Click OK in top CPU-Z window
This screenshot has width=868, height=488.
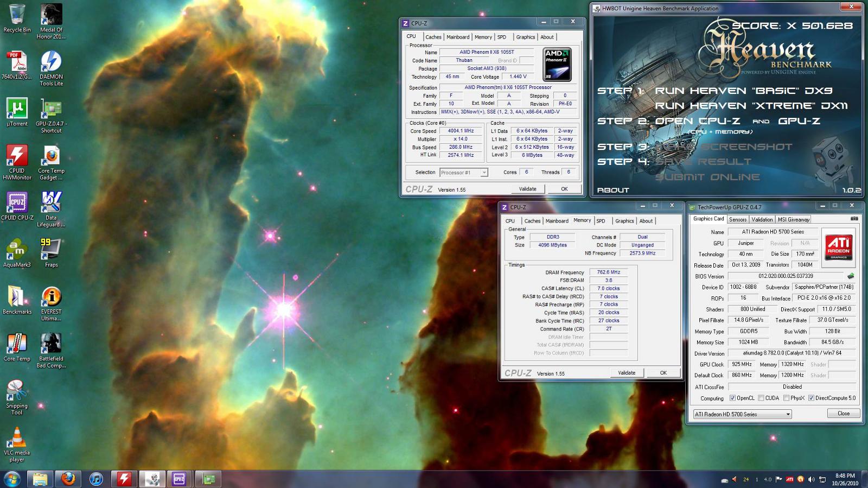[x=564, y=189]
